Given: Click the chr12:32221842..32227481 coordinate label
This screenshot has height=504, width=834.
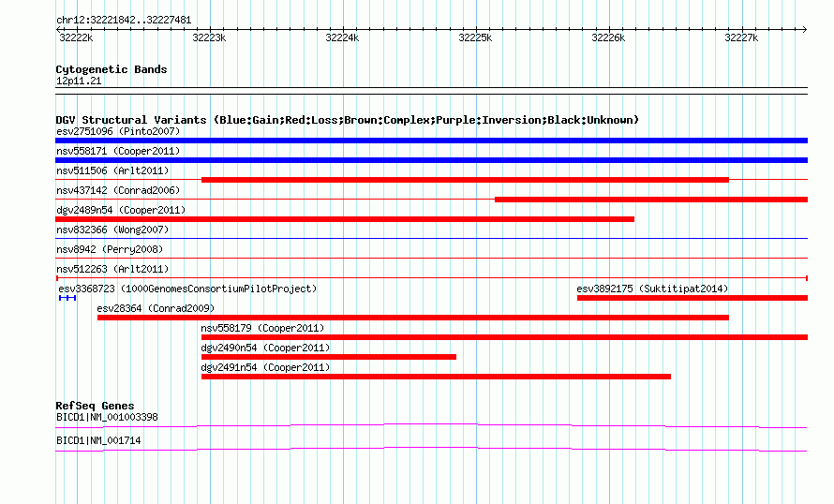Looking at the screenshot, I should [x=124, y=21].
